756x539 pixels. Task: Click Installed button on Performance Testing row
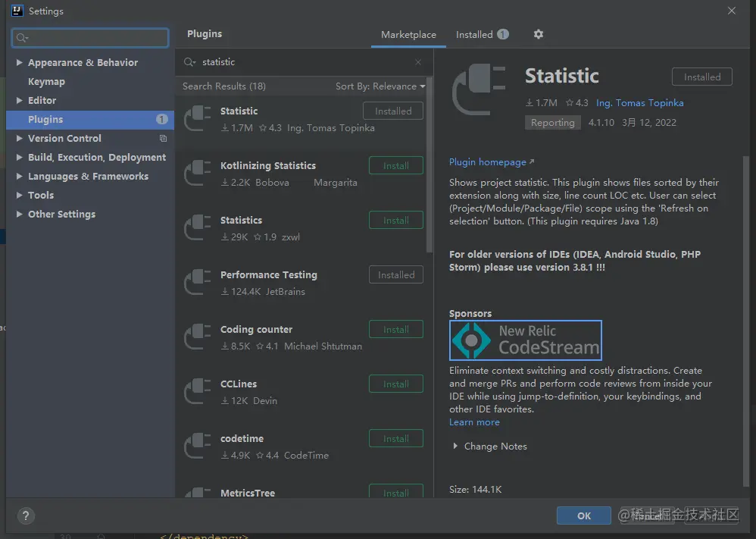tap(396, 274)
